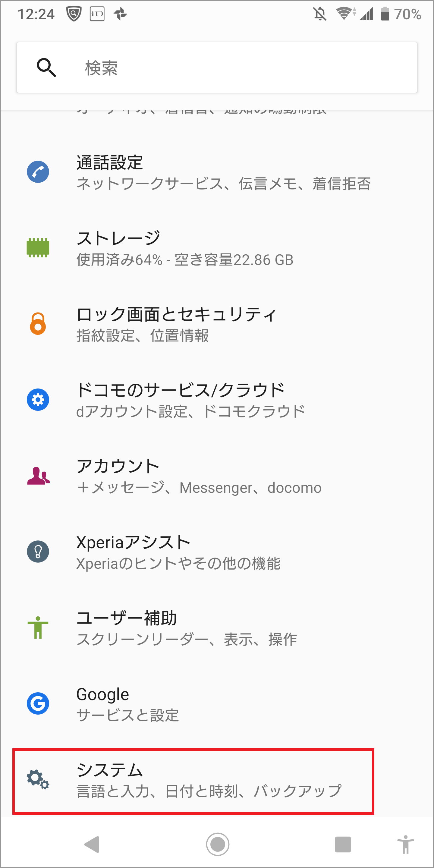
Task: Open ロック画面とセキュリティ settings
Action: 217,324
